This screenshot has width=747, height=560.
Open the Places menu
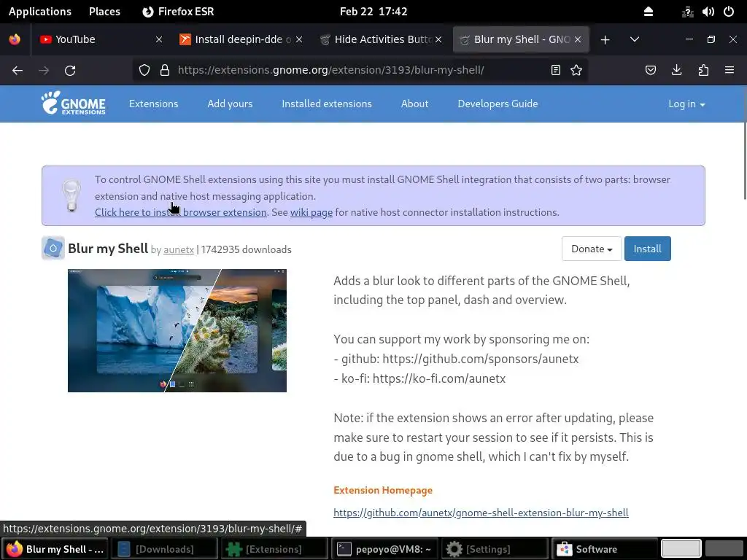pyautogui.click(x=104, y=12)
